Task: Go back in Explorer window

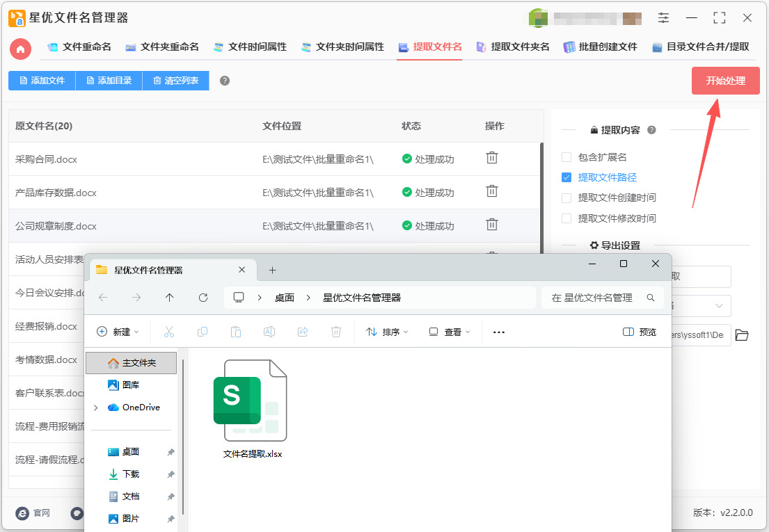Action: pos(103,298)
